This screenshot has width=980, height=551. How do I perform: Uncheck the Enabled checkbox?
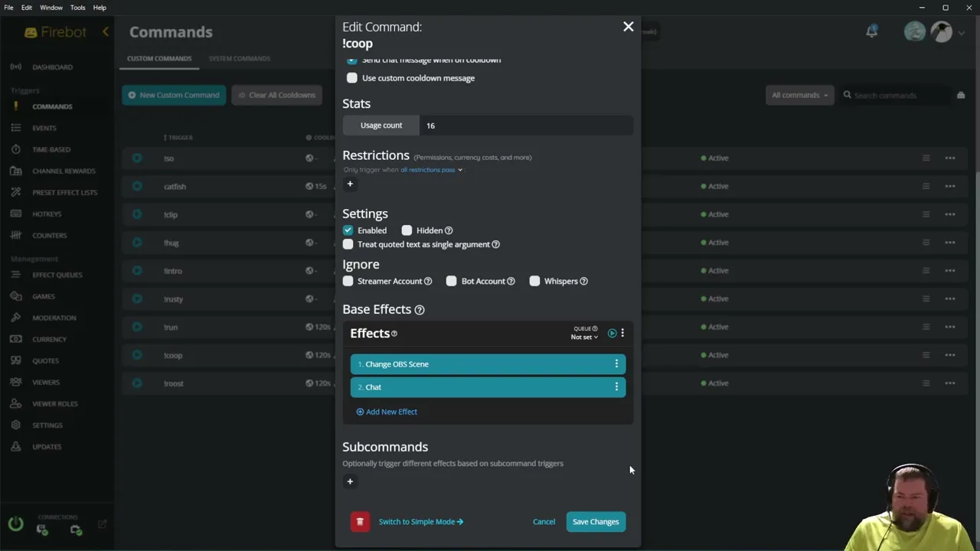coord(348,230)
